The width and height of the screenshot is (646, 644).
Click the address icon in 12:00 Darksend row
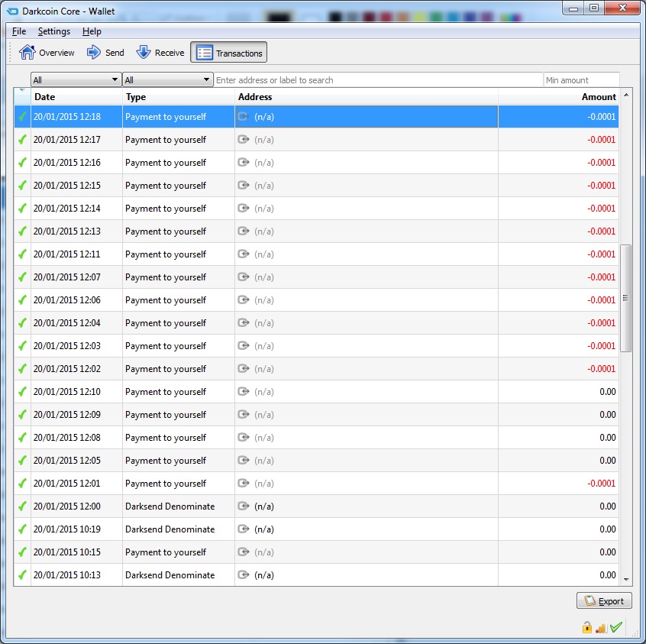pos(244,506)
